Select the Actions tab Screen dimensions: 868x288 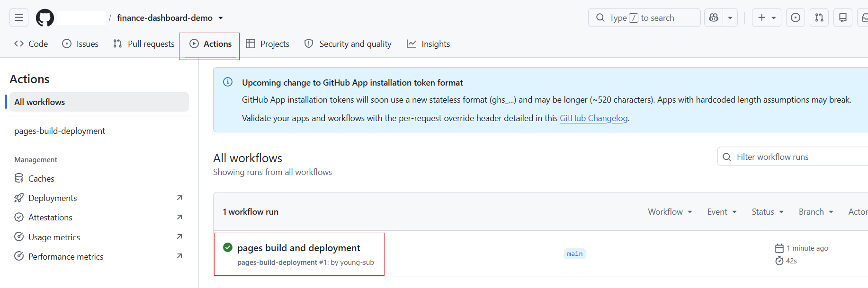point(211,44)
